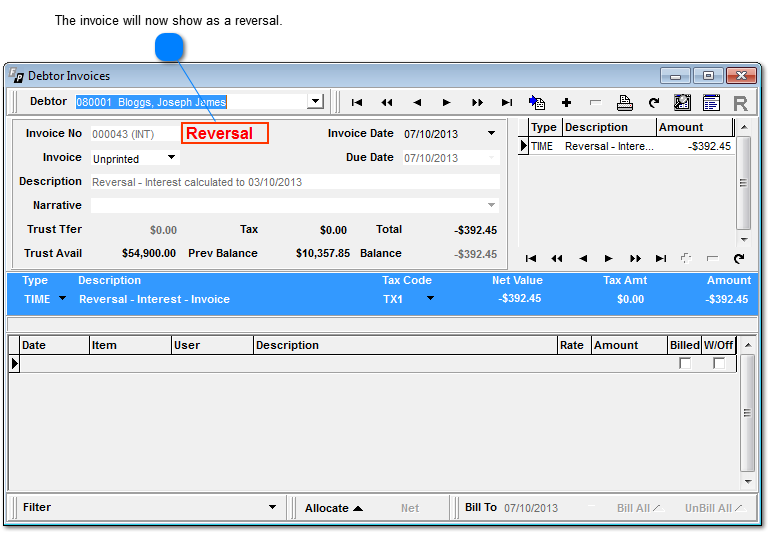
Task: Click the Allocate button
Action: (x=333, y=508)
